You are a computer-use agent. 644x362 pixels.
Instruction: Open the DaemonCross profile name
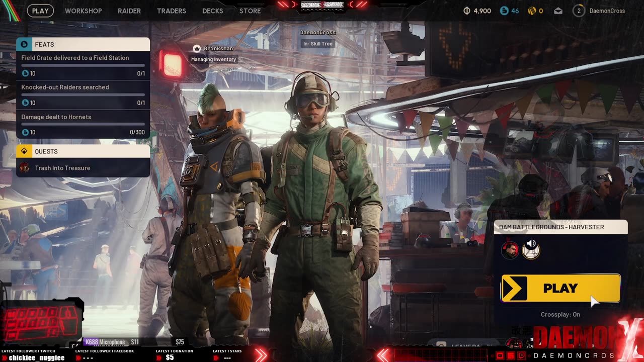coord(607,11)
